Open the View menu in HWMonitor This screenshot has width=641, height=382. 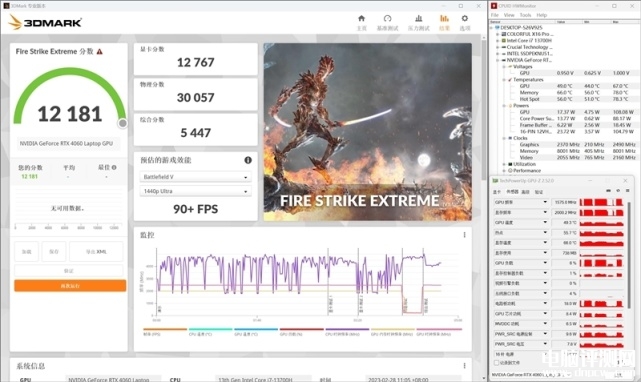(x=509, y=15)
